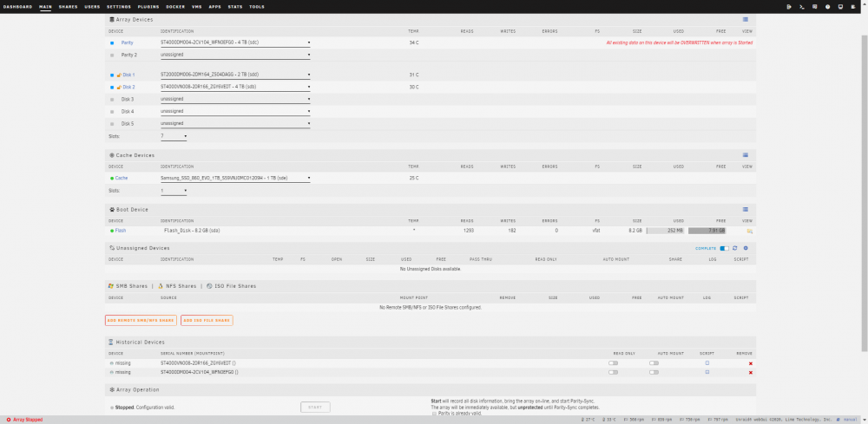Open the Parity device link
The height and width of the screenshot is (424, 868).
(128, 42)
